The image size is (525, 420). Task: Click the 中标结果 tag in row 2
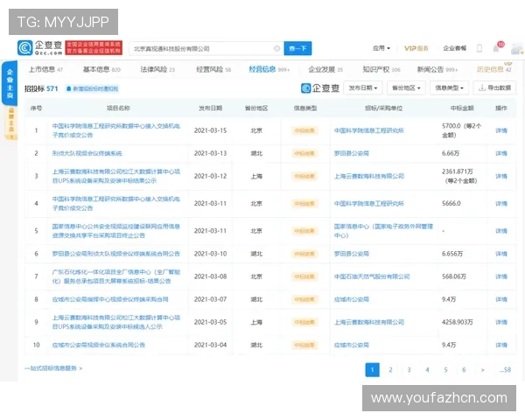304,153
